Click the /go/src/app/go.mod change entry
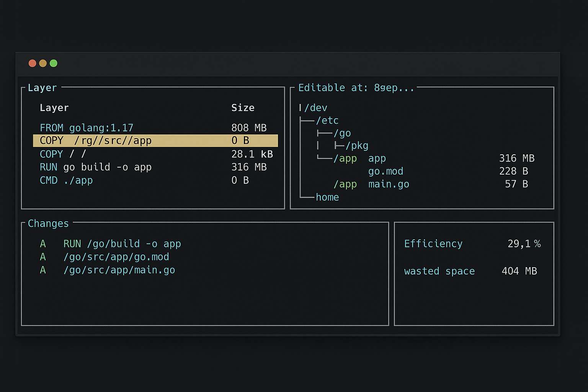The image size is (588, 392). [116, 257]
